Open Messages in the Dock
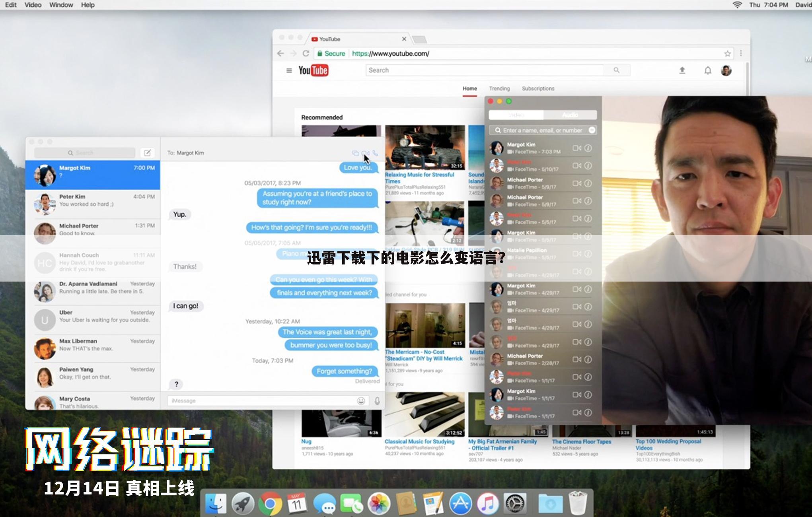 pos(324,503)
